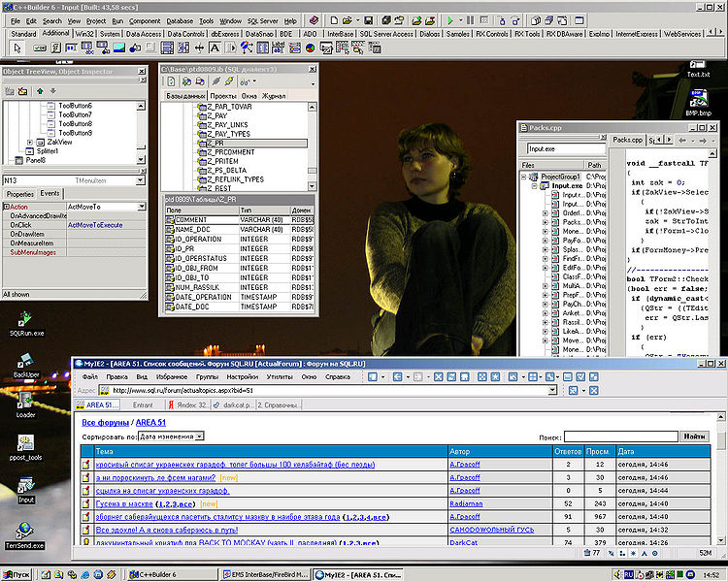This screenshot has width=728, height=582.
Task: Open the Action property dropdown ActMoveTo
Action: (142, 207)
